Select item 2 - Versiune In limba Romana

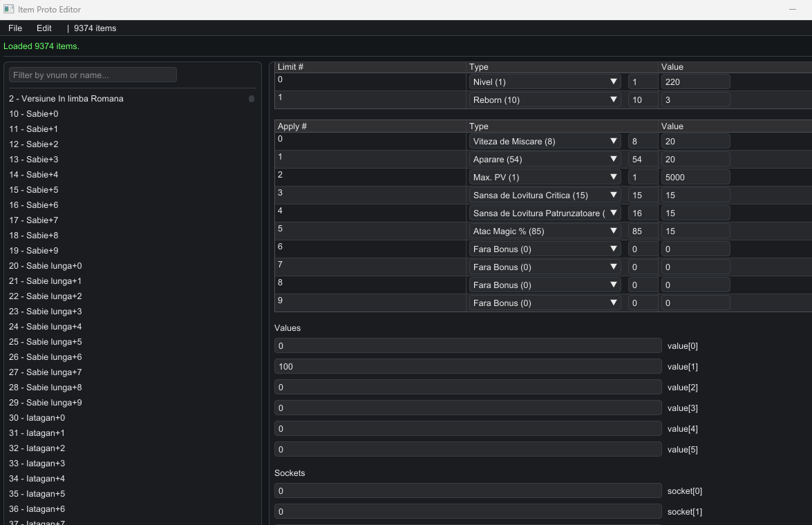(x=66, y=98)
